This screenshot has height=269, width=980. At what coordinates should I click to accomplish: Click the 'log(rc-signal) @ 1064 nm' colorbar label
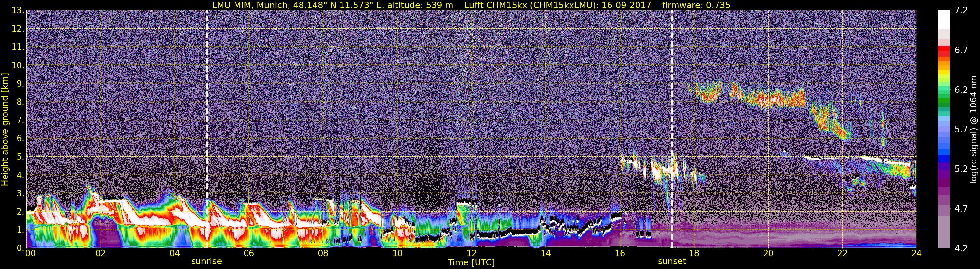point(973,129)
